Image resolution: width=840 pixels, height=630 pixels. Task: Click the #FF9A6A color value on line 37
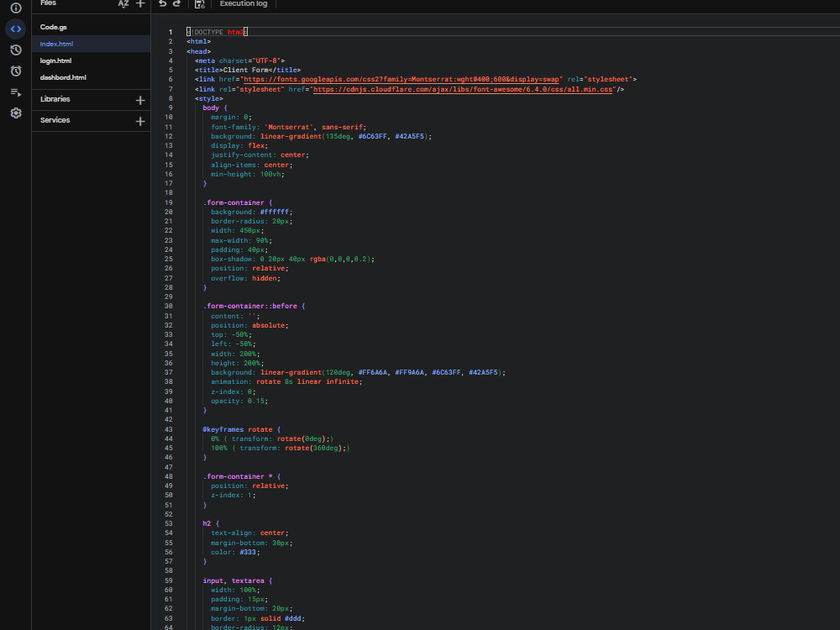(409, 372)
